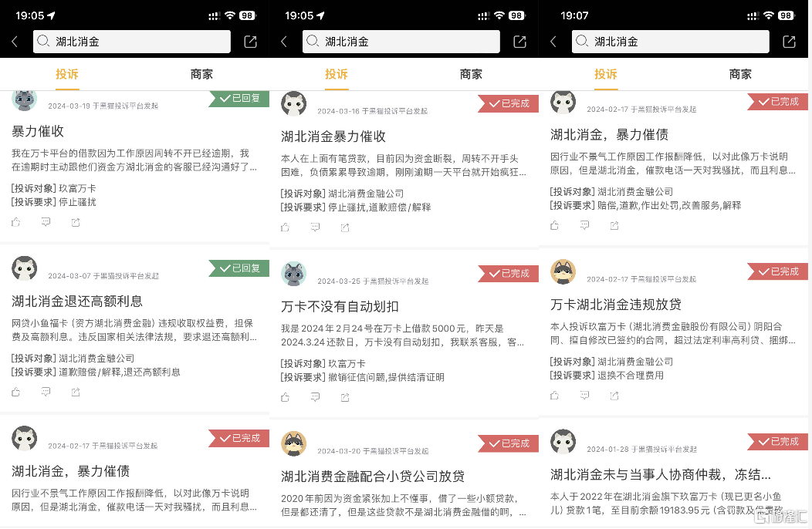Comment on the 万卡不没有自动划扣 complaint

point(316,397)
